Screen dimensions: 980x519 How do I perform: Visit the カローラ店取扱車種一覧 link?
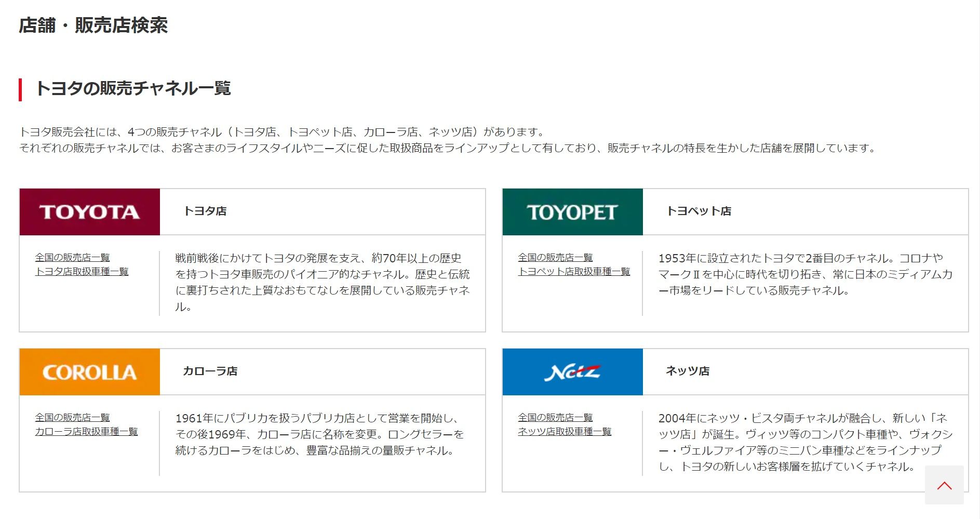click(x=86, y=432)
